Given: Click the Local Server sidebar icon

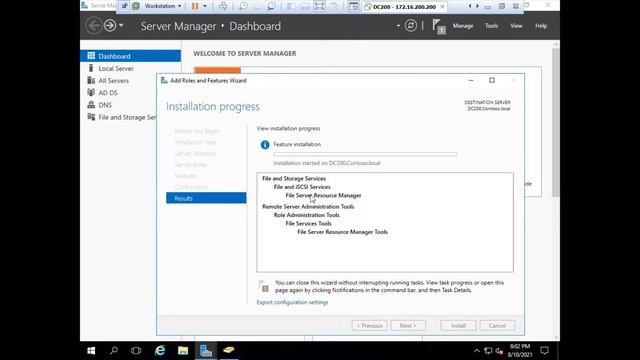Looking at the screenshot, I should tap(91, 68).
